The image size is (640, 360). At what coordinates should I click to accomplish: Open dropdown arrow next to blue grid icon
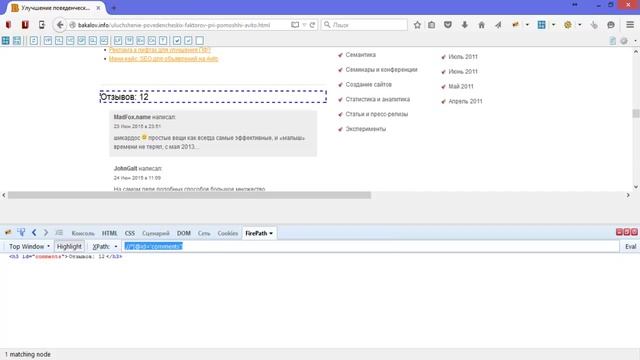[x=553, y=25]
